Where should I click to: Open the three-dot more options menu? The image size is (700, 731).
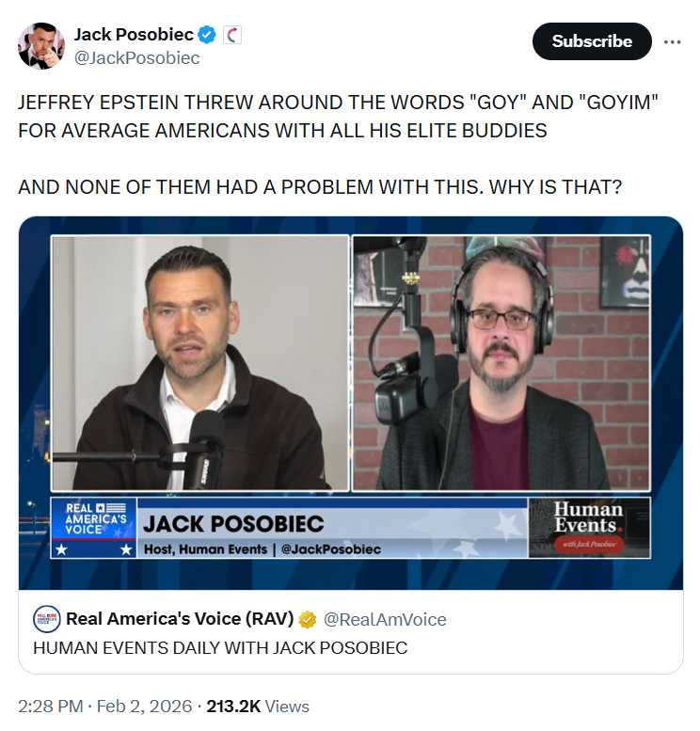[x=672, y=41]
